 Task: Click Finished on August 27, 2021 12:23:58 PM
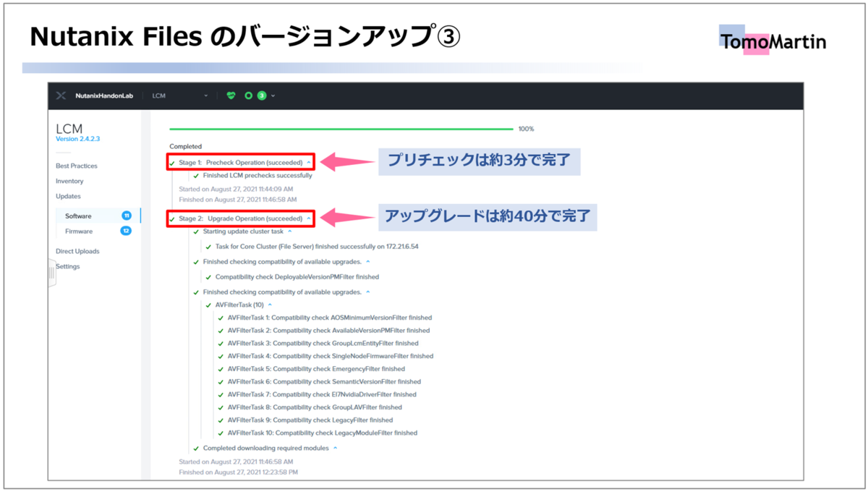tap(238, 472)
